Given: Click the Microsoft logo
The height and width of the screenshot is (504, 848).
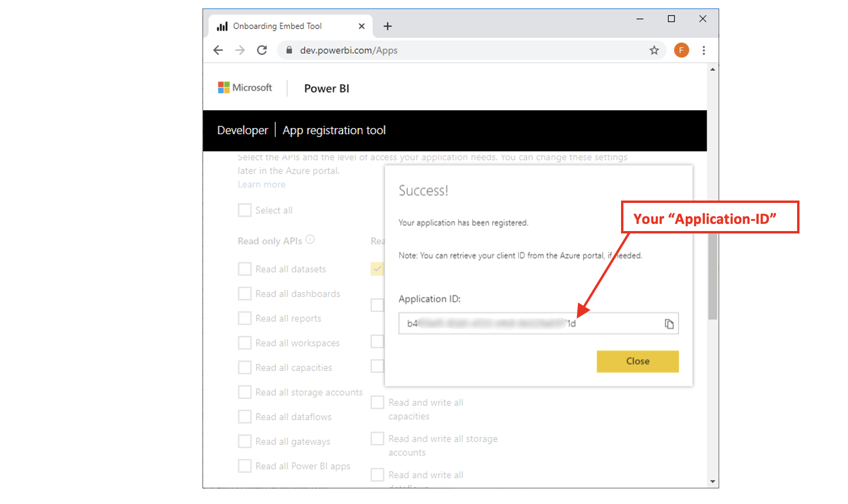Looking at the screenshot, I should pyautogui.click(x=245, y=88).
